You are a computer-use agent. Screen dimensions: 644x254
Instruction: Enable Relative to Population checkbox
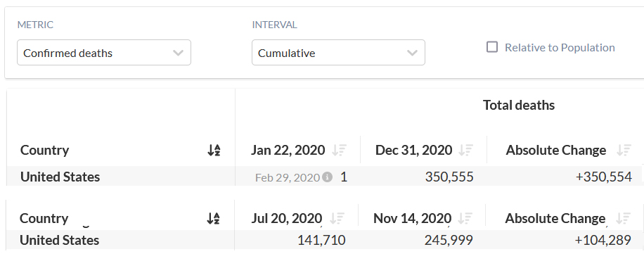[x=492, y=47]
